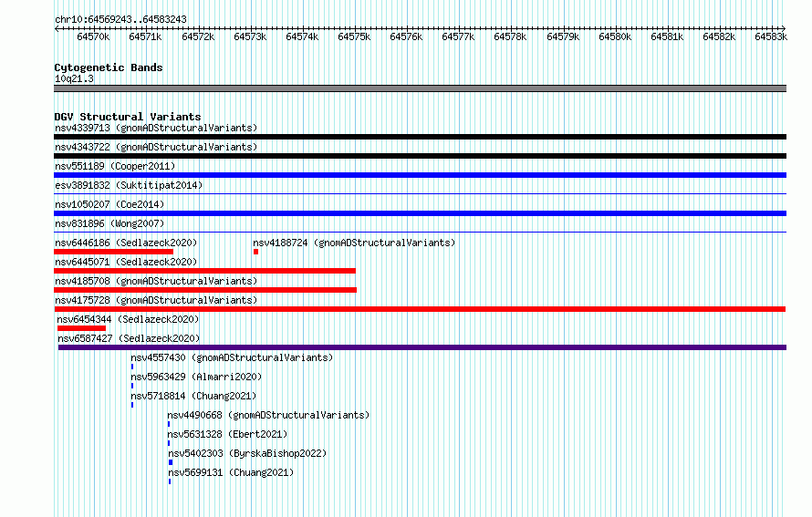
Task: Click the blue tick under nsv5631328
Action: 169,443
